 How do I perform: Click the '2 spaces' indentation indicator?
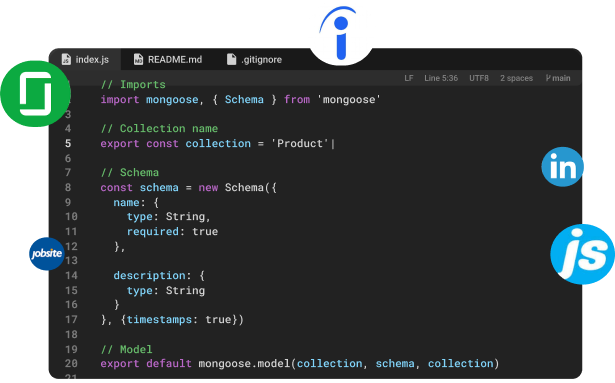click(x=516, y=78)
